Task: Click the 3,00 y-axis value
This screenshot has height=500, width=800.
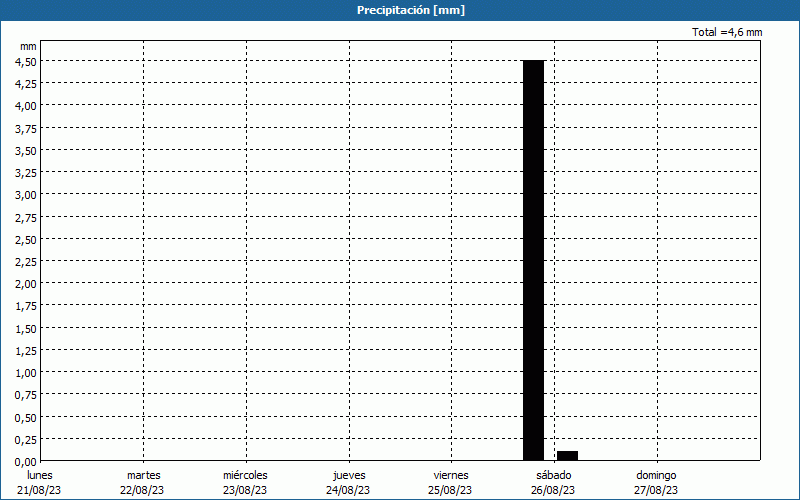Action: tap(26, 195)
